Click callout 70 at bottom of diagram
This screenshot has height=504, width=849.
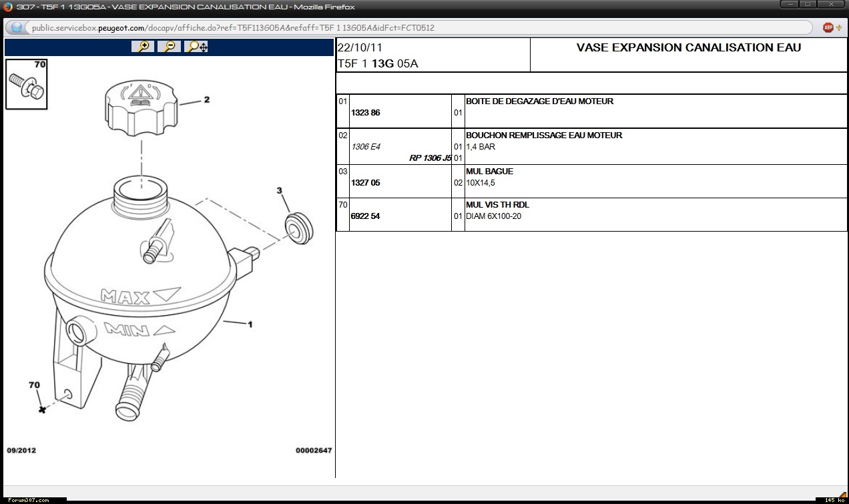[34, 385]
